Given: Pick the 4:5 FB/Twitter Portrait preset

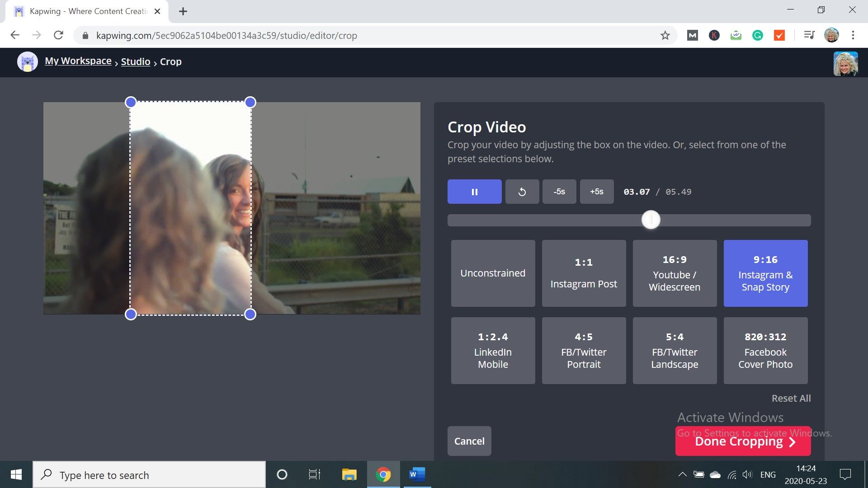Looking at the screenshot, I should click(x=584, y=351).
